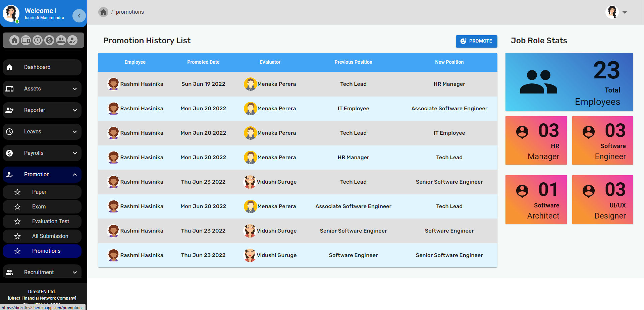Open the profile dropdown arrow at top right

click(x=625, y=12)
